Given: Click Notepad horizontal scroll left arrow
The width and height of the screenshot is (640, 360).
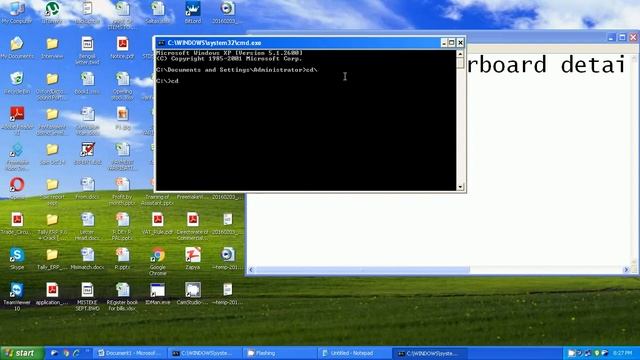Looking at the screenshot, I should pyautogui.click(x=251, y=269).
